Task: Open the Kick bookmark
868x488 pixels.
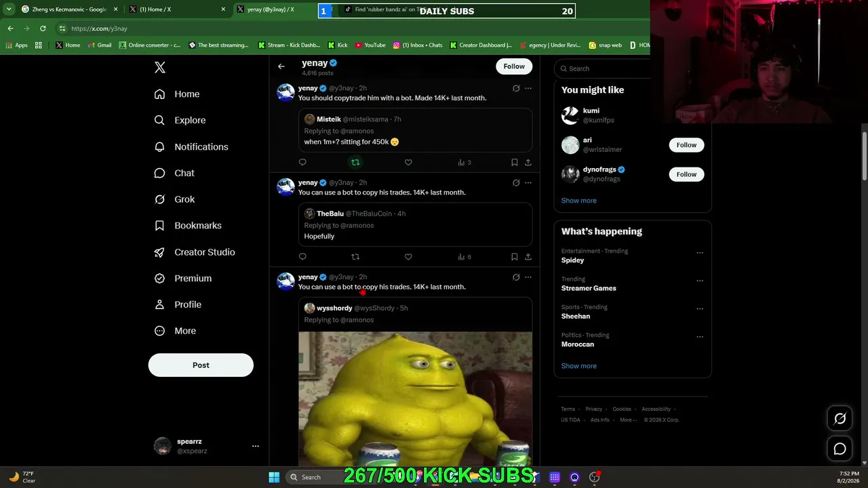Action: 338,45
